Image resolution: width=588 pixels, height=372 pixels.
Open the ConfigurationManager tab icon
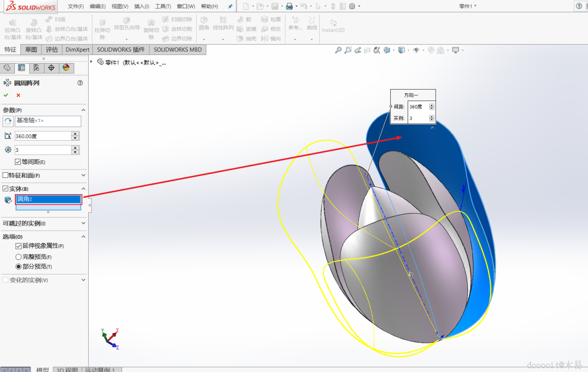click(x=36, y=68)
